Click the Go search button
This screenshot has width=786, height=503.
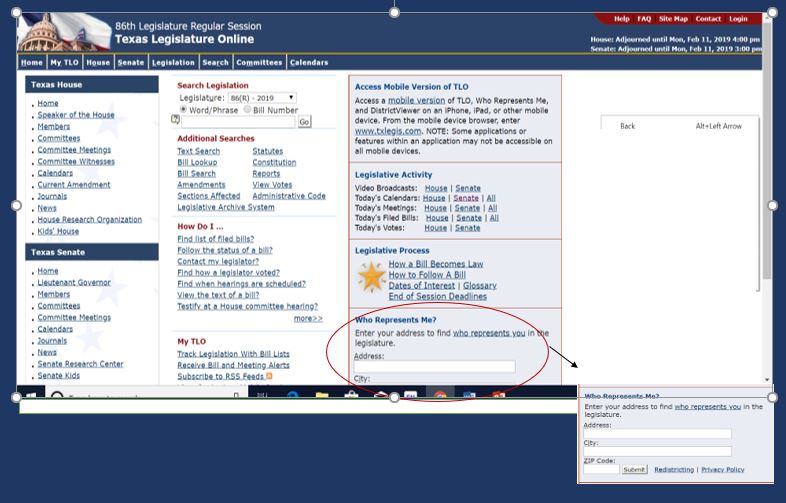[304, 122]
